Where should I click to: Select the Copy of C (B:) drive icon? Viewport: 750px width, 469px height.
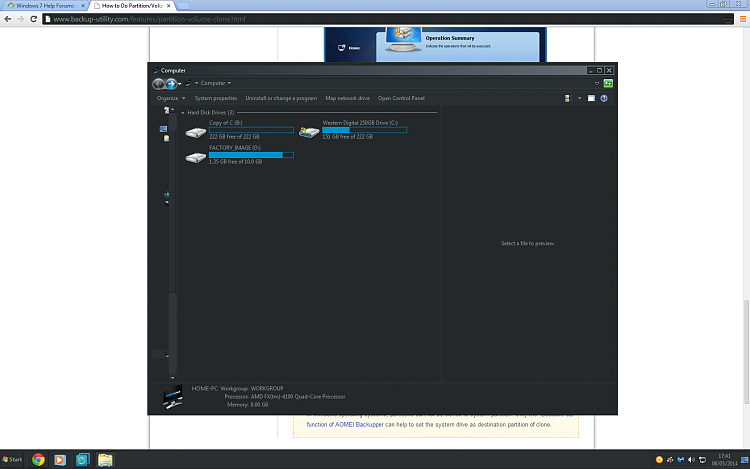click(x=196, y=132)
